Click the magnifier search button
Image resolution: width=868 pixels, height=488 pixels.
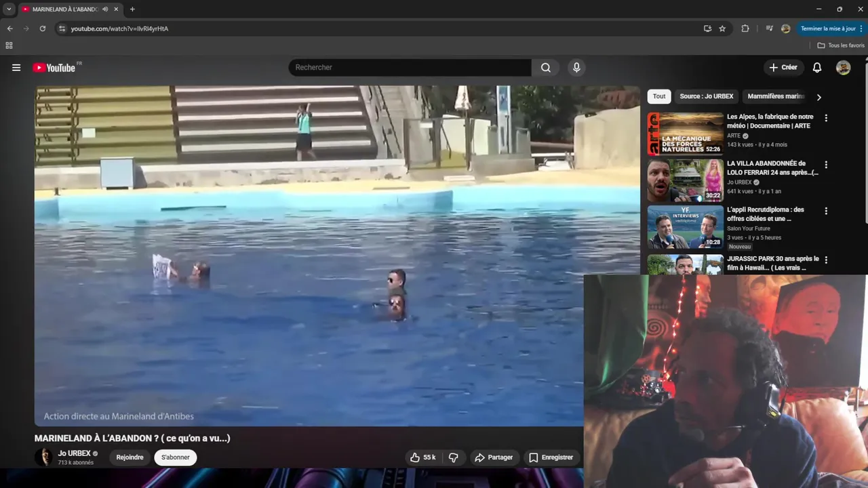tap(546, 68)
